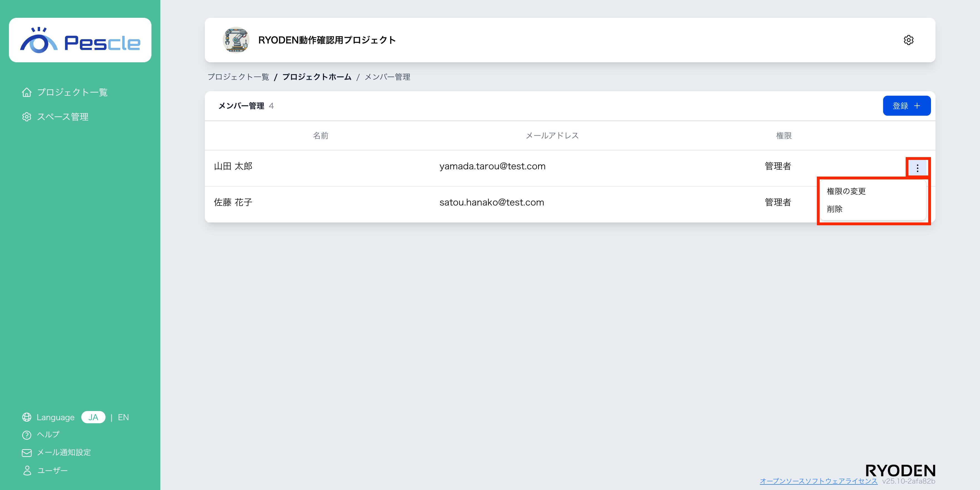Click the ユーザー person icon
This screenshot has height=490, width=980.
coord(27,470)
